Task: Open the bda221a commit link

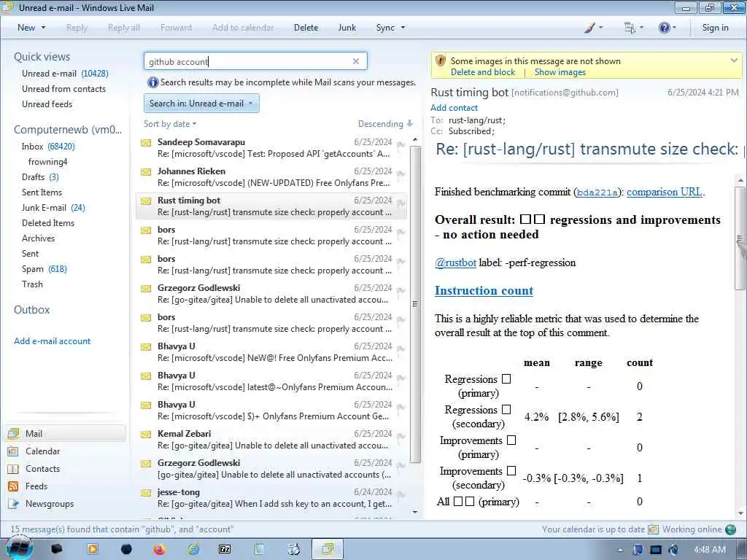Action: (x=597, y=192)
